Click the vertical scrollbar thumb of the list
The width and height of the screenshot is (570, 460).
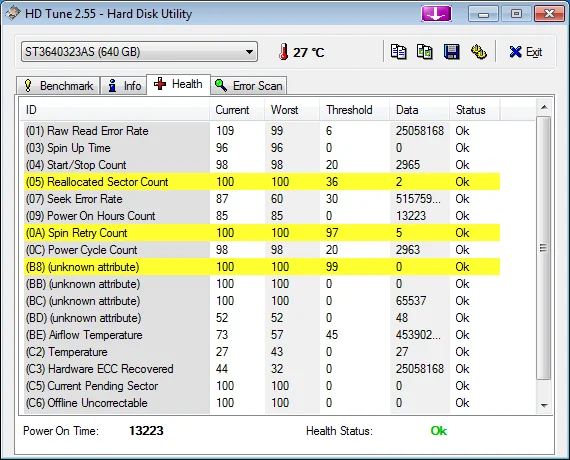tap(544, 248)
